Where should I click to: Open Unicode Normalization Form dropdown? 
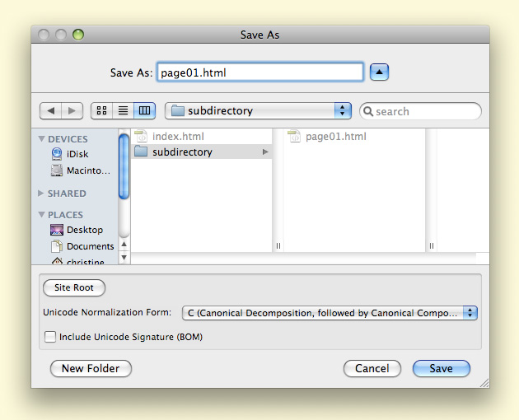point(330,313)
